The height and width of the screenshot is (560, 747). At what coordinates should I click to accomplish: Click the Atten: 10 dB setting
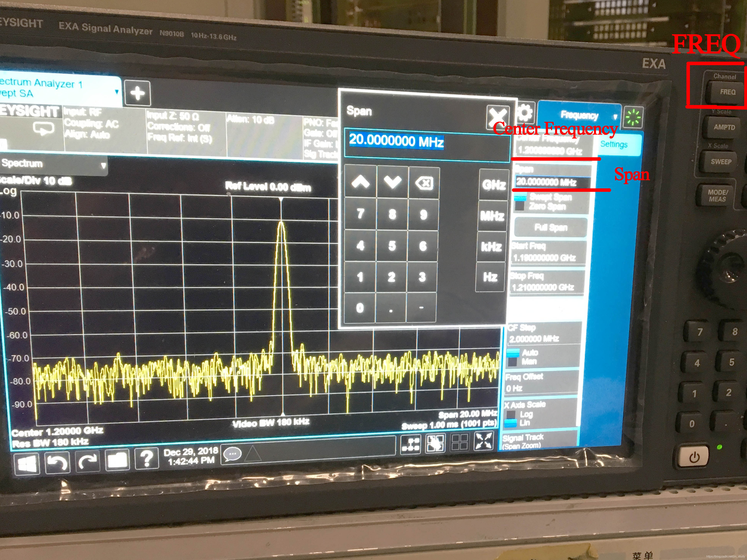(x=251, y=119)
